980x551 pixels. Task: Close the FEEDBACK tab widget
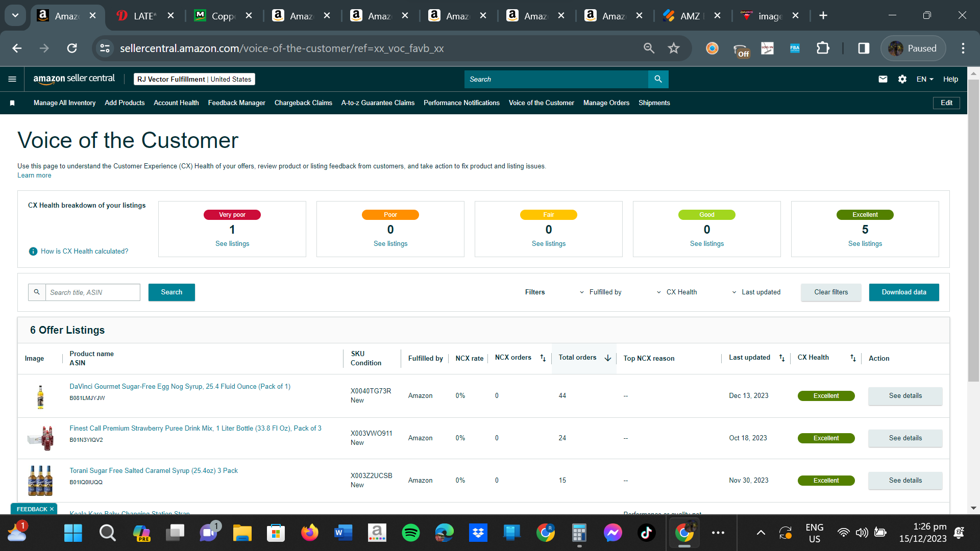(x=52, y=509)
